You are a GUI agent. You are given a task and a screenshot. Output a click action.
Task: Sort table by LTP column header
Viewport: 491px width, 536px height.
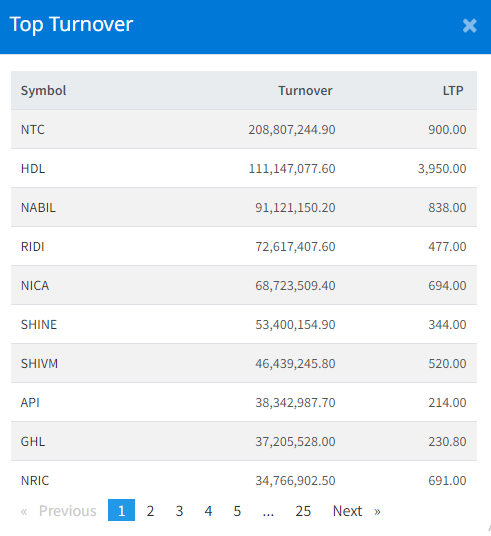(453, 91)
